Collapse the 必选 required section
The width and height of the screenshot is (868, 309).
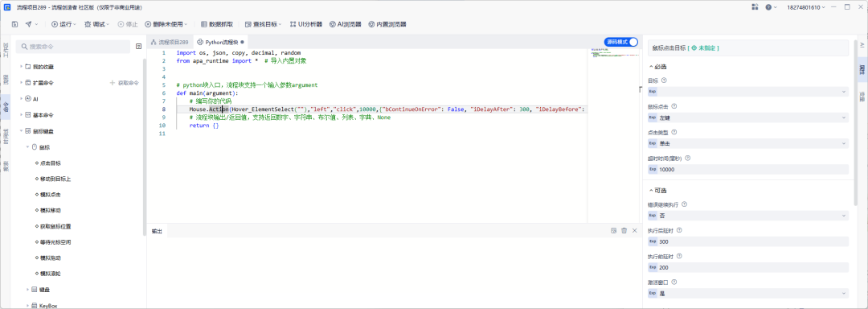657,67
